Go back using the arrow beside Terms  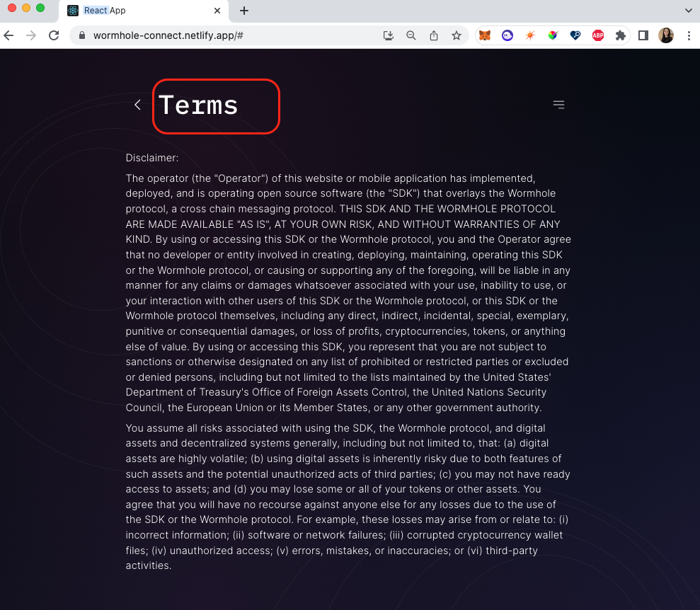(137, 105)
